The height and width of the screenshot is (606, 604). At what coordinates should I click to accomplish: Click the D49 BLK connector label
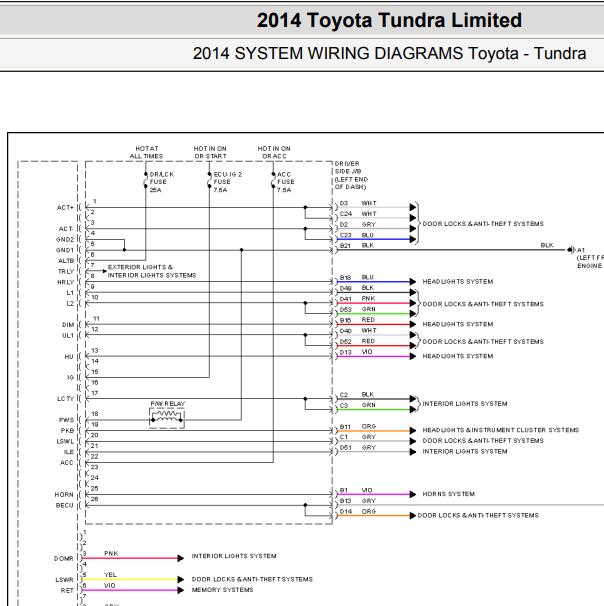(x=357, y=288)
